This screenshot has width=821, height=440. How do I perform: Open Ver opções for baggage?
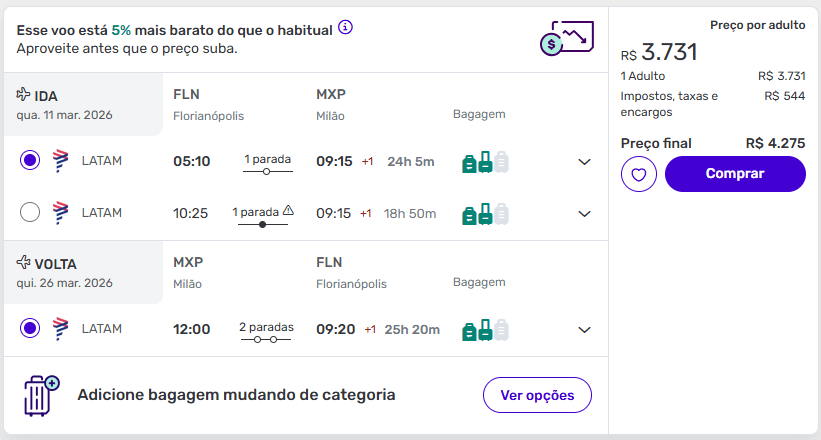[537, 395]
